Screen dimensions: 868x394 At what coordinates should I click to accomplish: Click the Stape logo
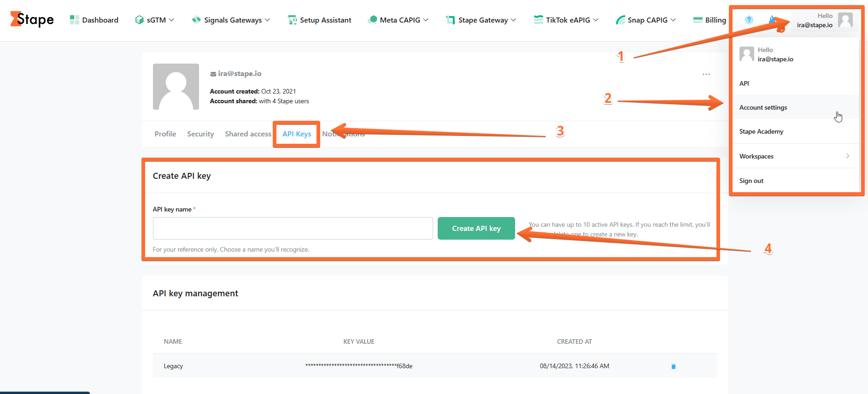tap(32, 19)
